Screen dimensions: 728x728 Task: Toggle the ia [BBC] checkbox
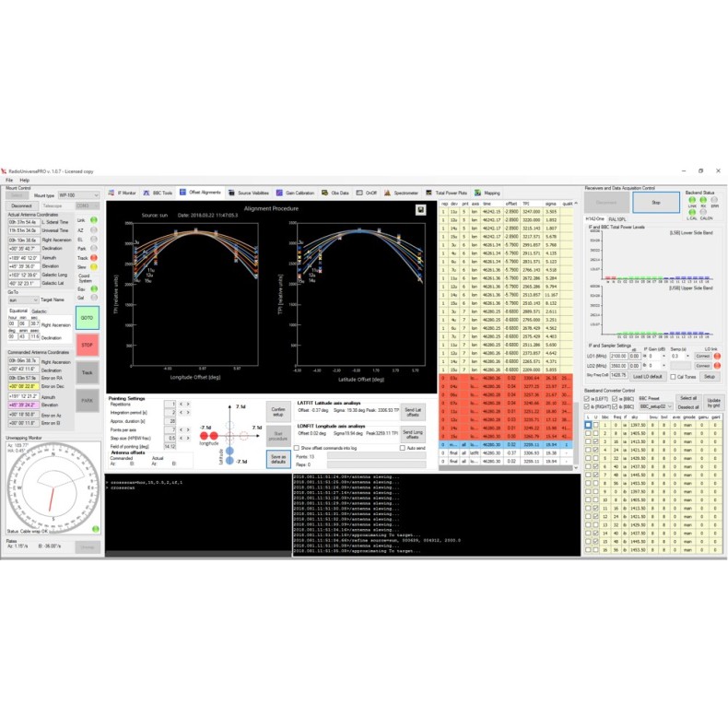[615, 399]
